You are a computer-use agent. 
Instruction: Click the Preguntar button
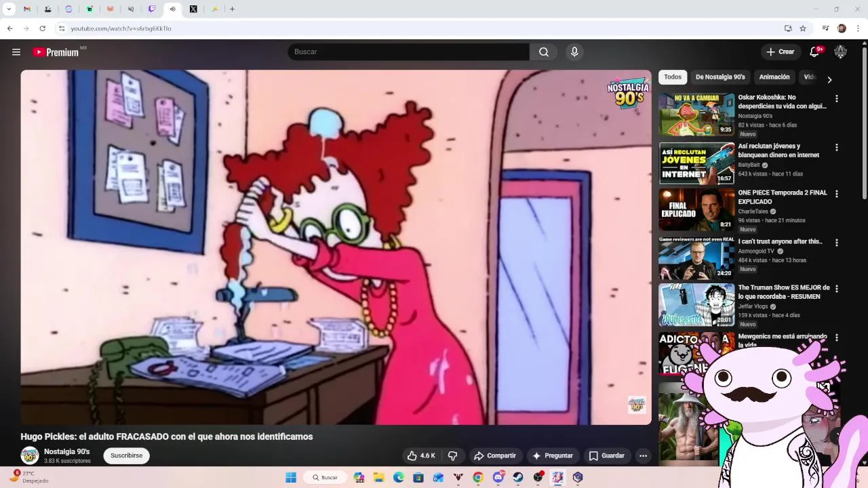coord(553,455)
